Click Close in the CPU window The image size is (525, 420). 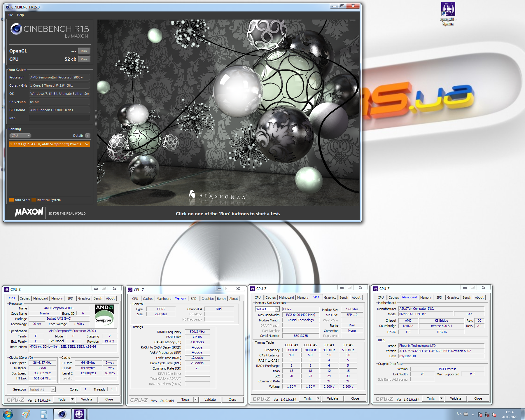click(109, 399)
